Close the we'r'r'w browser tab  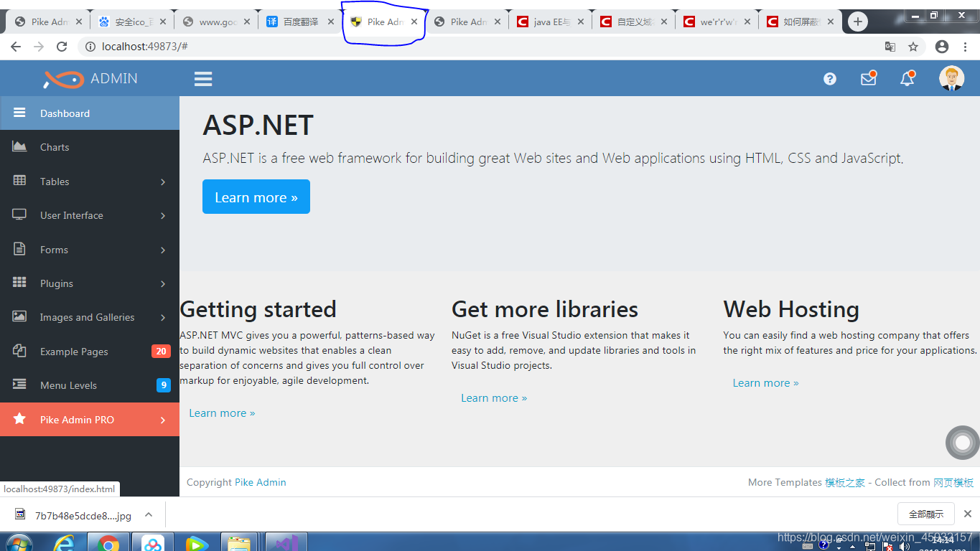[x=748, y=22]
